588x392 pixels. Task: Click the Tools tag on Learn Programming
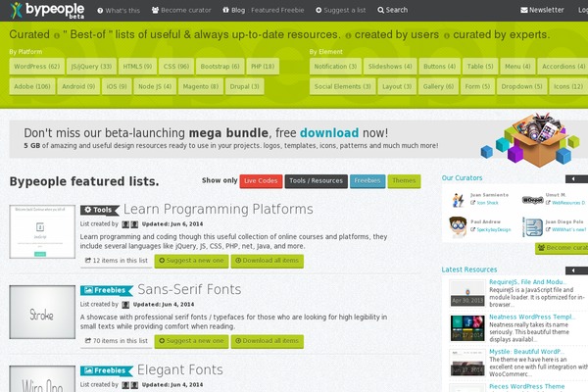pos(99,210)
